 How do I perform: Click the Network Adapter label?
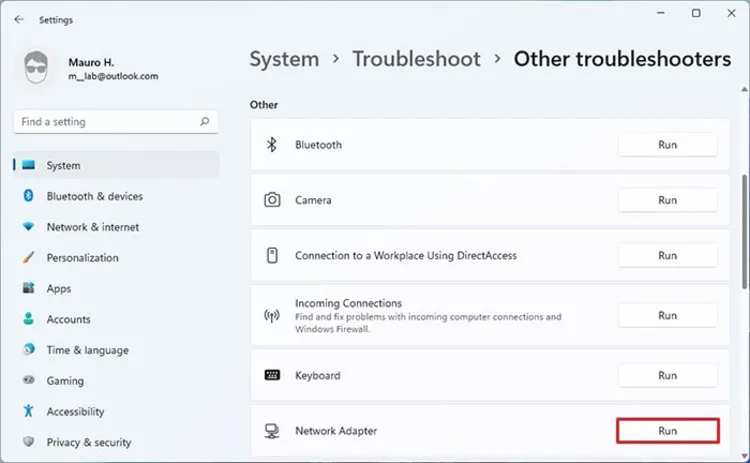336,431
